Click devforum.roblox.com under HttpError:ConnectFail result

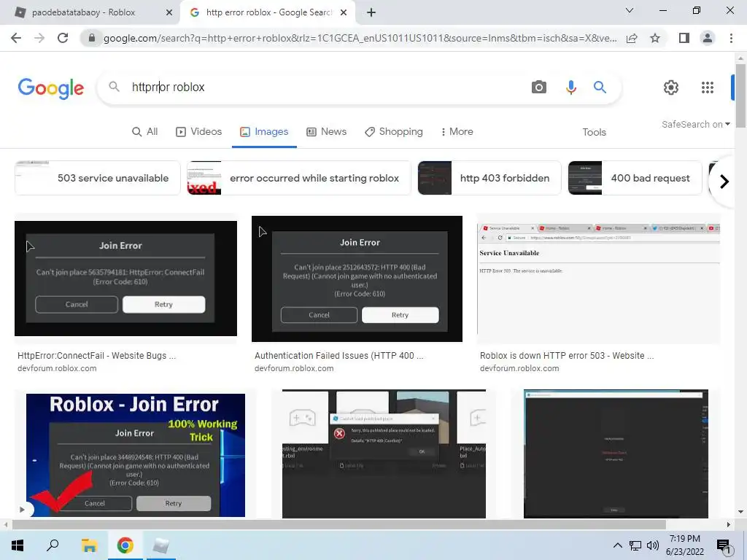57,368
